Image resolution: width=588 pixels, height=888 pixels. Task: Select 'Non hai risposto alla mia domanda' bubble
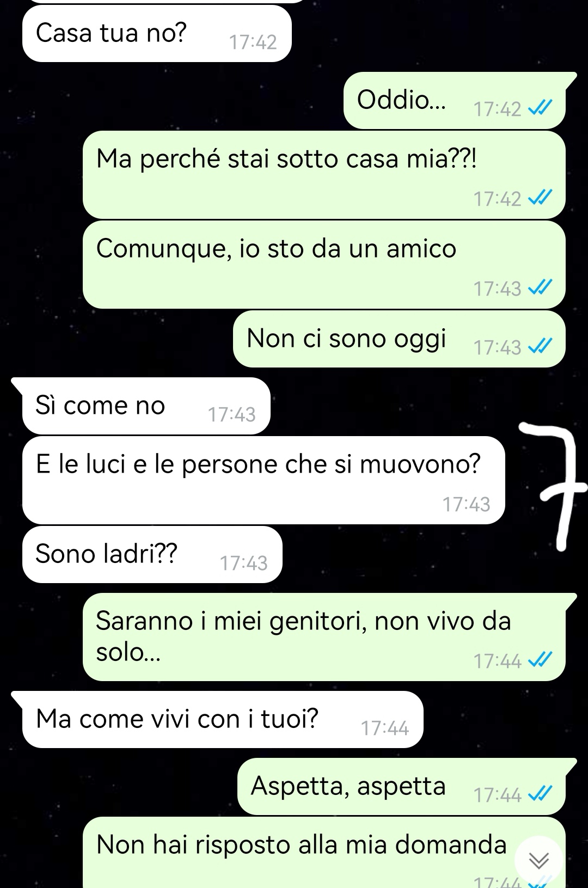pos(324,852)
